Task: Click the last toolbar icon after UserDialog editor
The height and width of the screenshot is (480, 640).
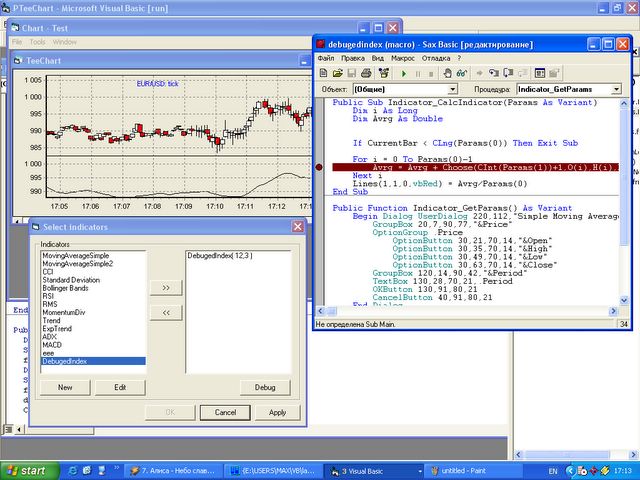Action: (554, 73)
